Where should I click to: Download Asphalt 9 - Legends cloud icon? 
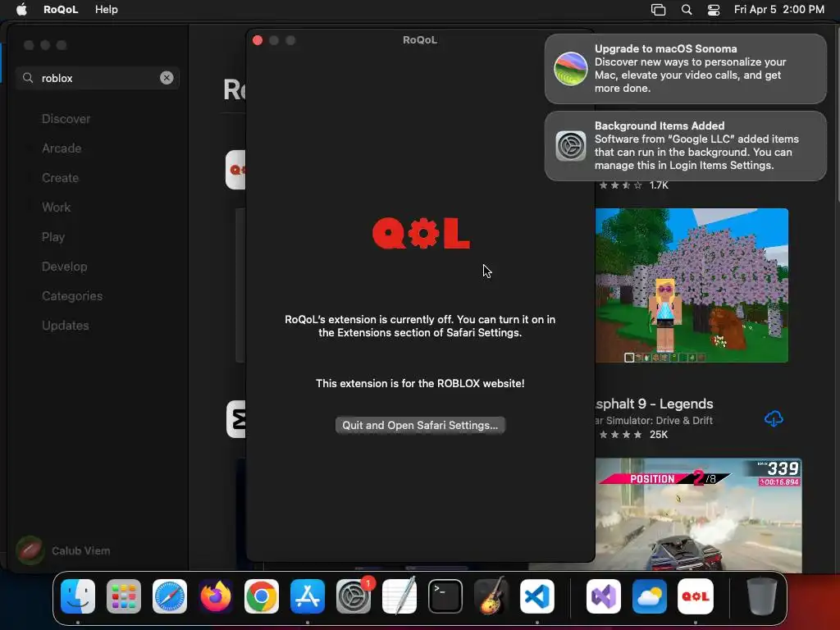click(x=774, y=418)
